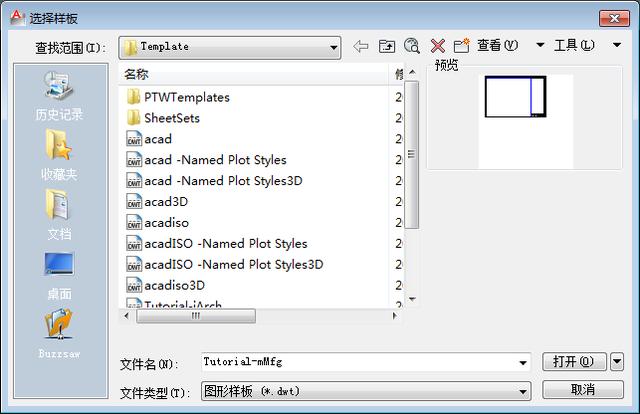Click the horizontal scrollbar right arrow
The width and height of the screenshot is (640, 414).
point(394,316)
